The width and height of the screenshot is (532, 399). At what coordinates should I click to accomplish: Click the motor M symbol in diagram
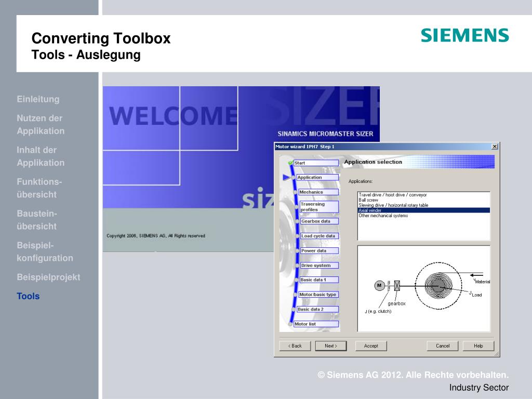[379, 286]
